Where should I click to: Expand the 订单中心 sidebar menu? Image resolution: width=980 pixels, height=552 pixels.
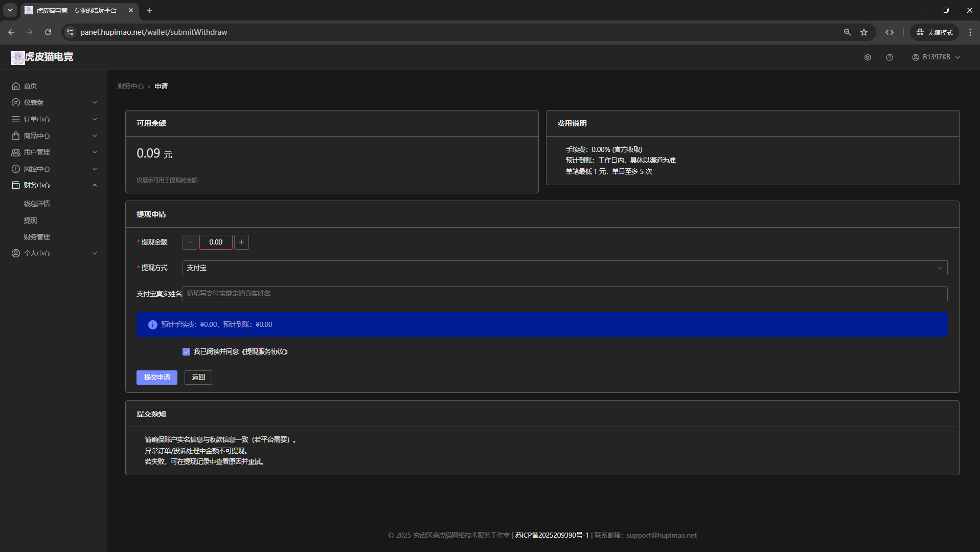54,119
